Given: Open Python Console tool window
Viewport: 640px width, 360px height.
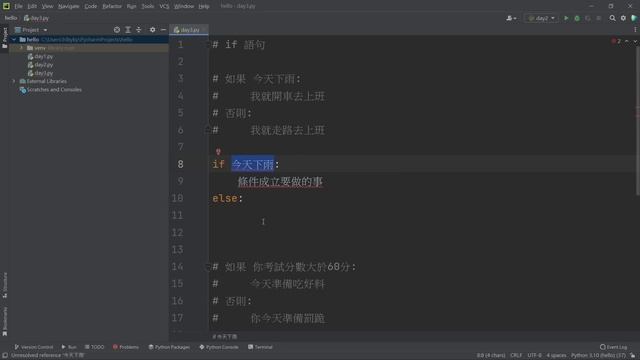Looking at the screenshot, I should click(219, 347).
